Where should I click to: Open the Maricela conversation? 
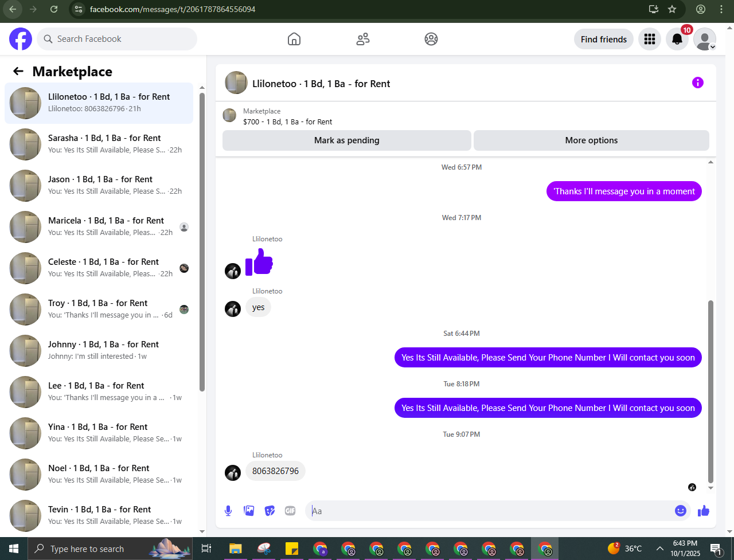[99, 227]
